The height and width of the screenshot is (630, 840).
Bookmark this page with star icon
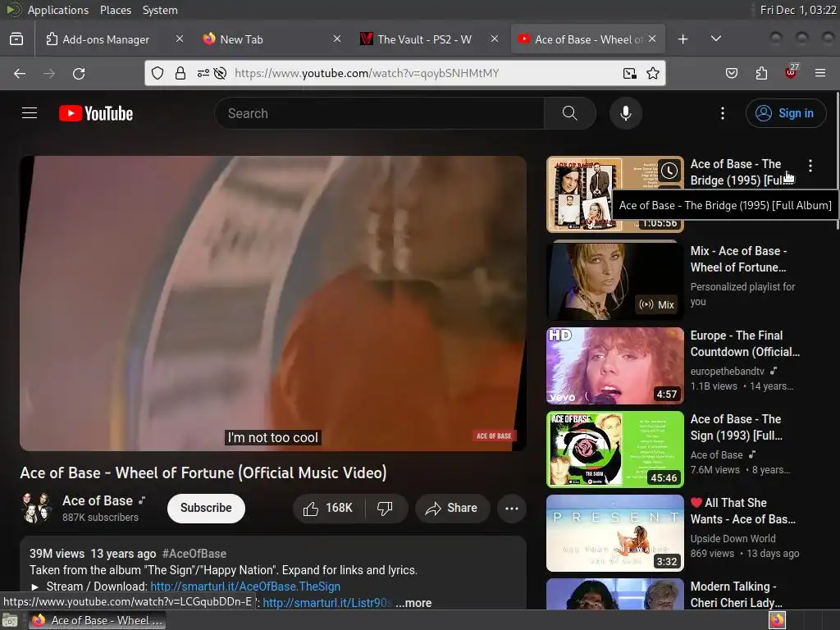tap(653, 73)
